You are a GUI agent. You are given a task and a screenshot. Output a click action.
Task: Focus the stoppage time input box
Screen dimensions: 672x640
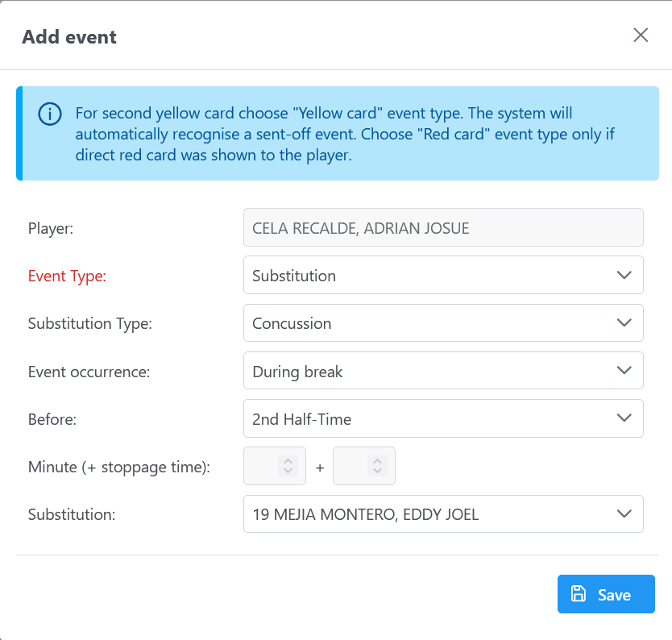[x=351, y=466]
